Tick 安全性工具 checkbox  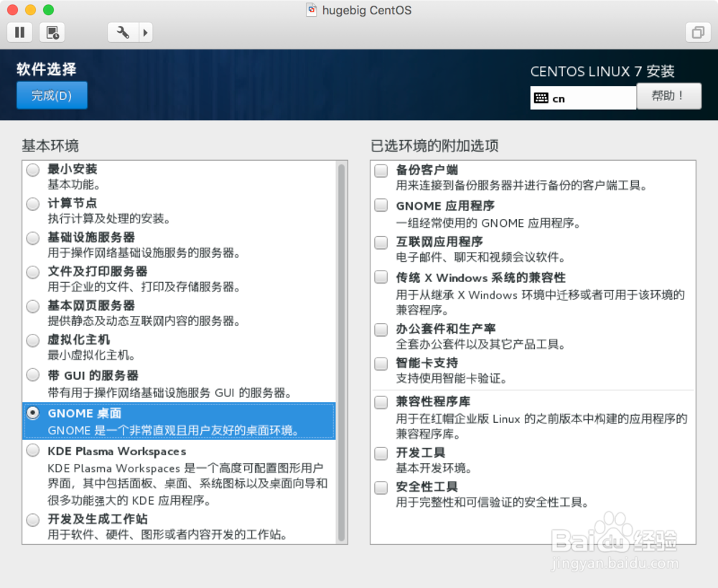(x=381, y=487)
